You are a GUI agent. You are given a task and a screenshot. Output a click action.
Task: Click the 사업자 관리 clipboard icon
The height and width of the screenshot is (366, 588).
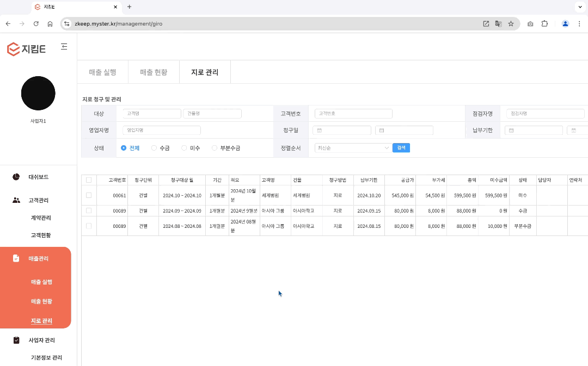(16, 340)
